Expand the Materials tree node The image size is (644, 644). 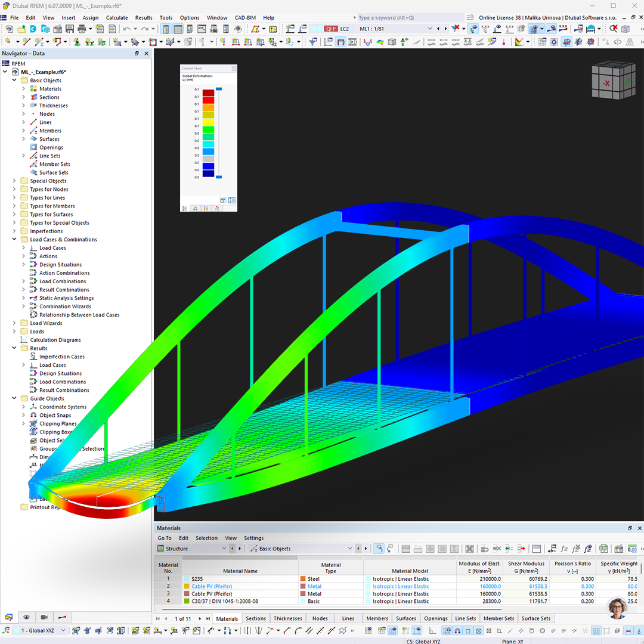point(23,89)
